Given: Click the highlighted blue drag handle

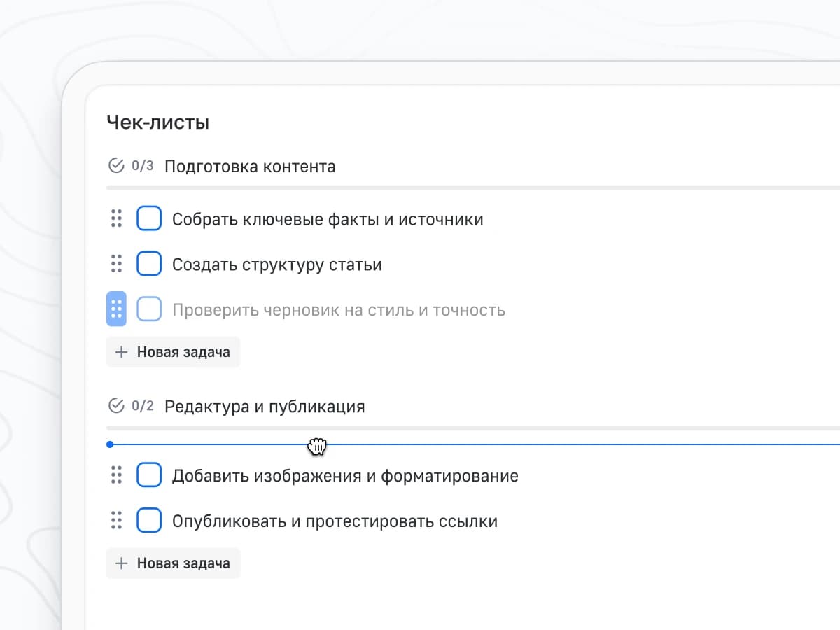Looking at the screenshot, I should click(117, 309).
